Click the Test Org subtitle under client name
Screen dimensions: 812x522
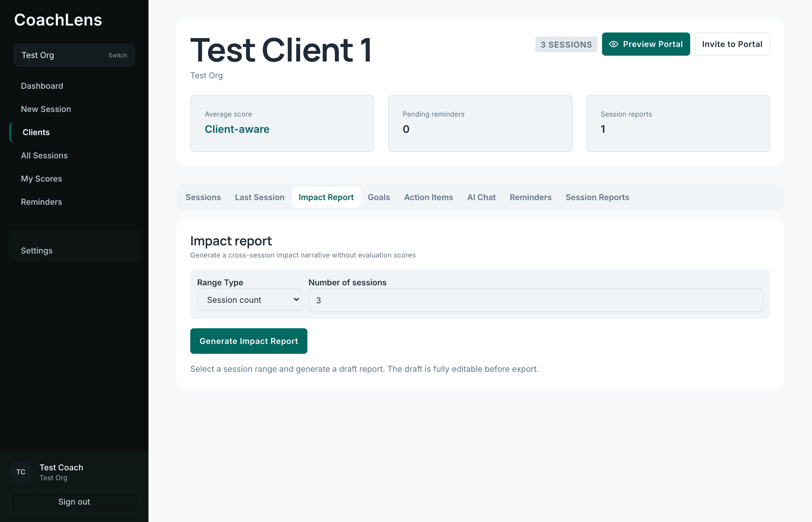pos(206,76)
